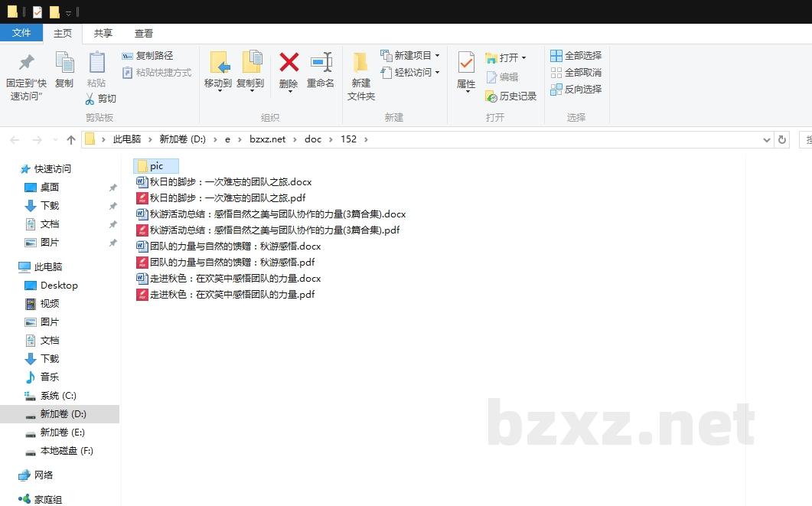Click the Delete red X icon

coord(289,63)
